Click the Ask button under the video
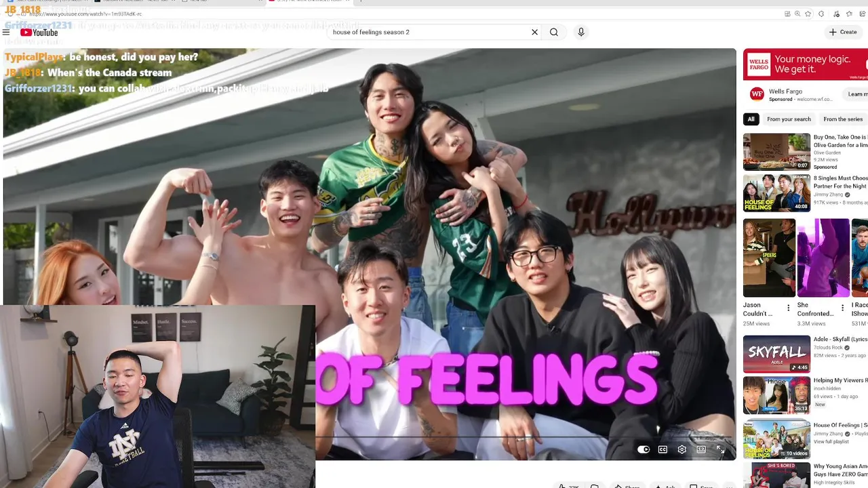 (x=665, y=487)
